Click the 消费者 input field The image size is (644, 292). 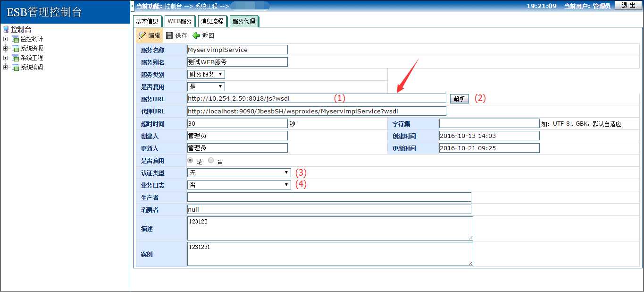(x=329, y=209)
